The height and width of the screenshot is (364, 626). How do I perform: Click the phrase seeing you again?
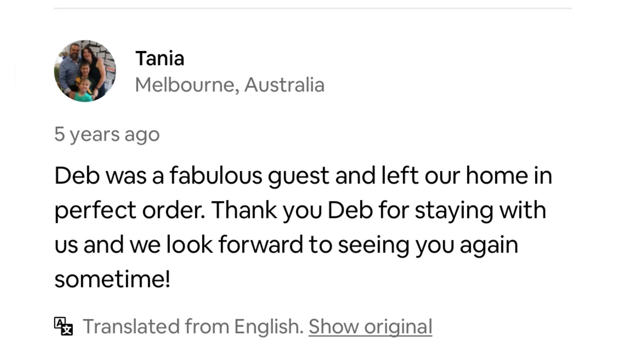pyautogui.click(x=428, y=245)
